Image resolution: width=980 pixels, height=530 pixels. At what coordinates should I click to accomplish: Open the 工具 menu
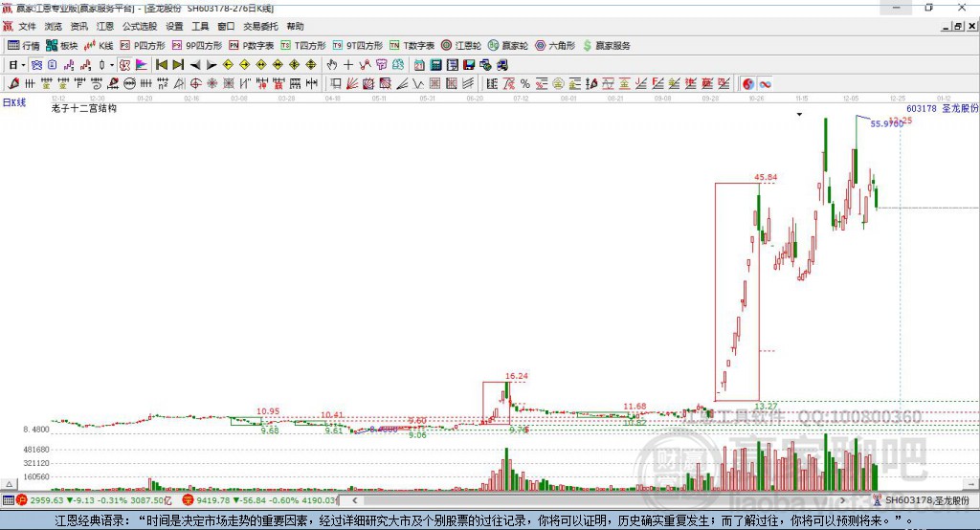pyautogui.click(x=200, y=26)
